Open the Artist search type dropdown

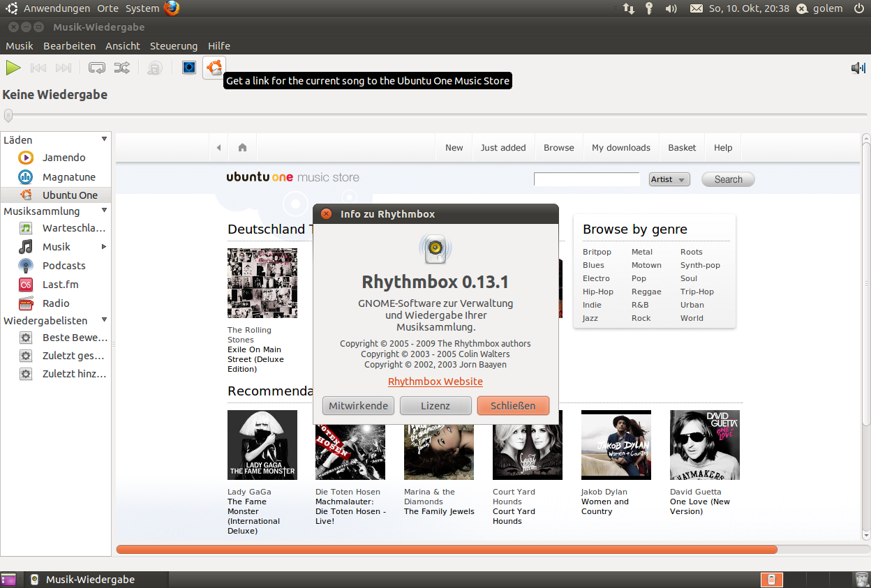[x=669, y=179]
